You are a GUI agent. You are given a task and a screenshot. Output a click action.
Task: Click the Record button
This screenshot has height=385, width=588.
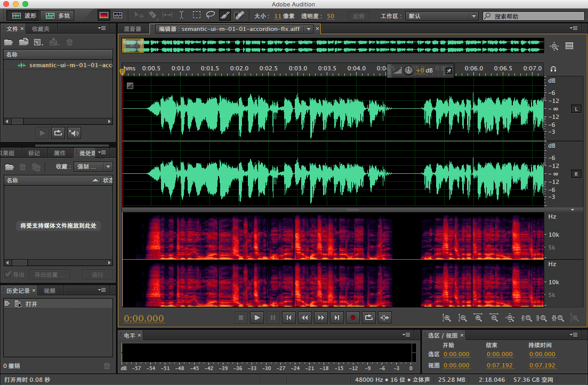coord(353,317)
